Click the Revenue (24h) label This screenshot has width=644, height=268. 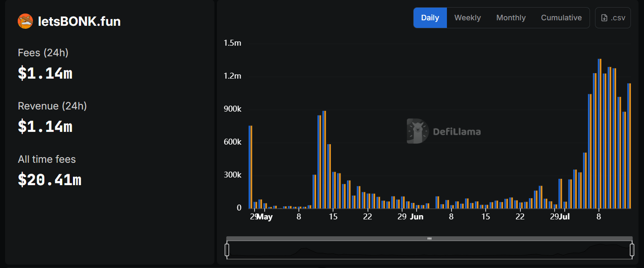pyautogui.click(x=52, y=106)
